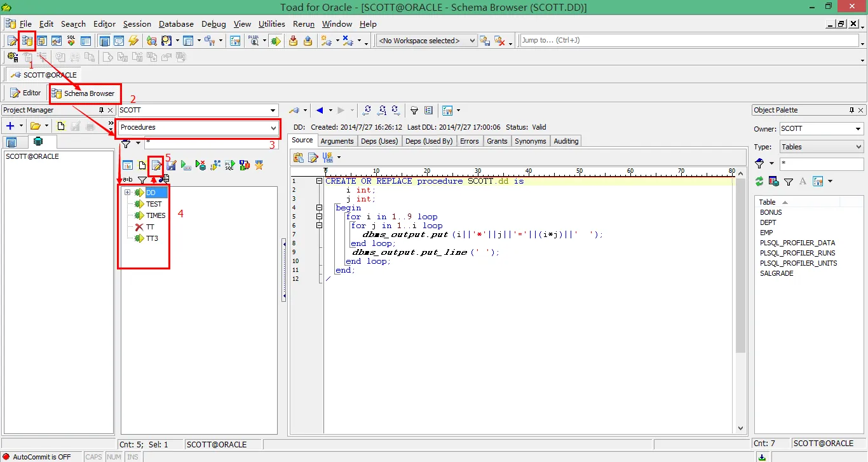This screenshot has width=868, height=462.
Task: Click the yellow folder open icon in the Project Manager
Action: (36, 126)
